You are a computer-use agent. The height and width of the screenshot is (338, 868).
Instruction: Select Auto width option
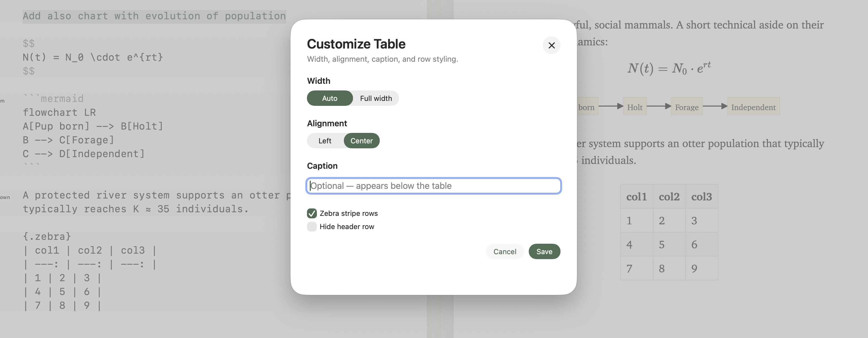pyautogui.click(x=330, y=98)
